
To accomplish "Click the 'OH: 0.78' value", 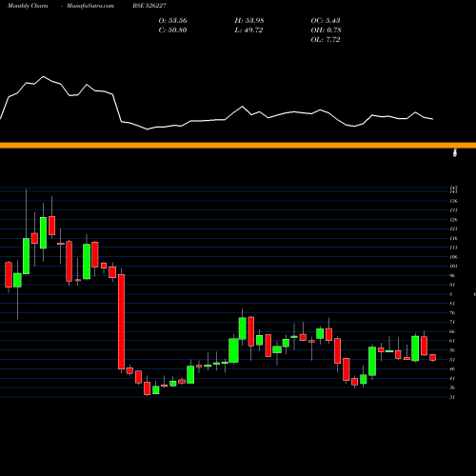I will tap(326, 30).
